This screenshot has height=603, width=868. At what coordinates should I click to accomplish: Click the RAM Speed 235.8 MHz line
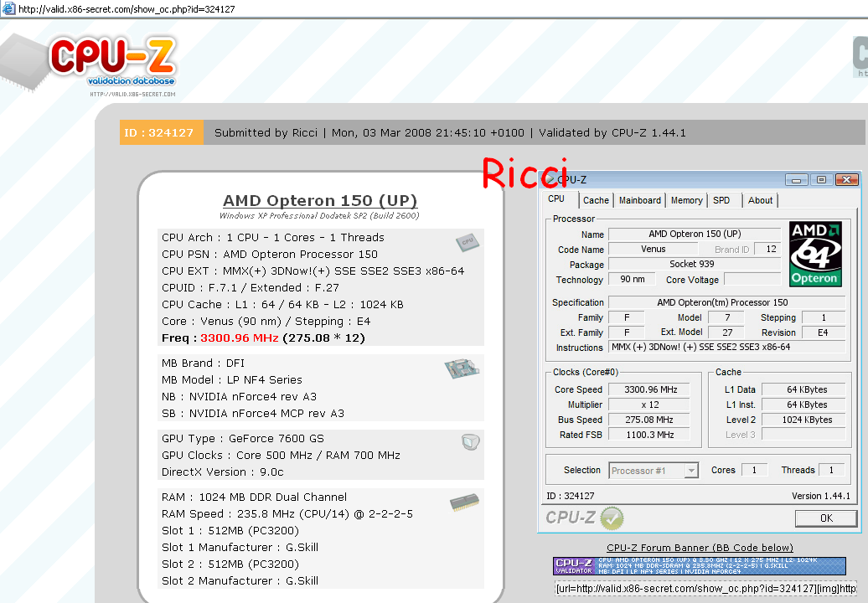287,514
